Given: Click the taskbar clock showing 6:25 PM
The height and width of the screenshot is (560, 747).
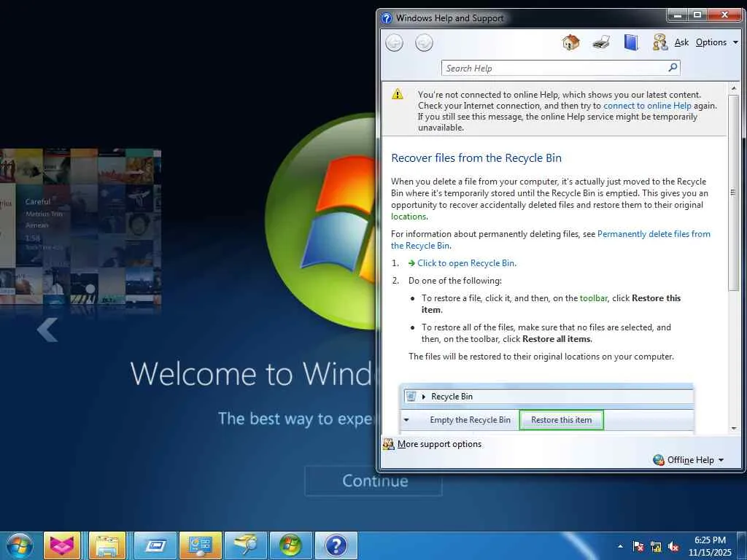Looking at the screenshot, I should (710, 546).
